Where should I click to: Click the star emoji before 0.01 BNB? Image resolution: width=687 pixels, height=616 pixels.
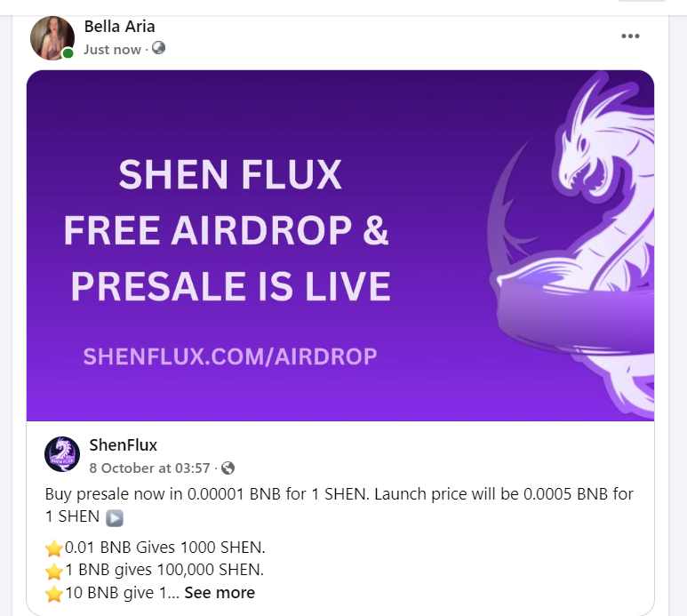click(54, 548)
